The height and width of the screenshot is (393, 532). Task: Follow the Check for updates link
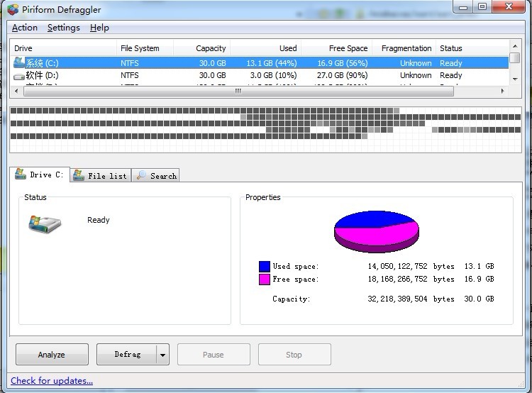tap(52, 381)
